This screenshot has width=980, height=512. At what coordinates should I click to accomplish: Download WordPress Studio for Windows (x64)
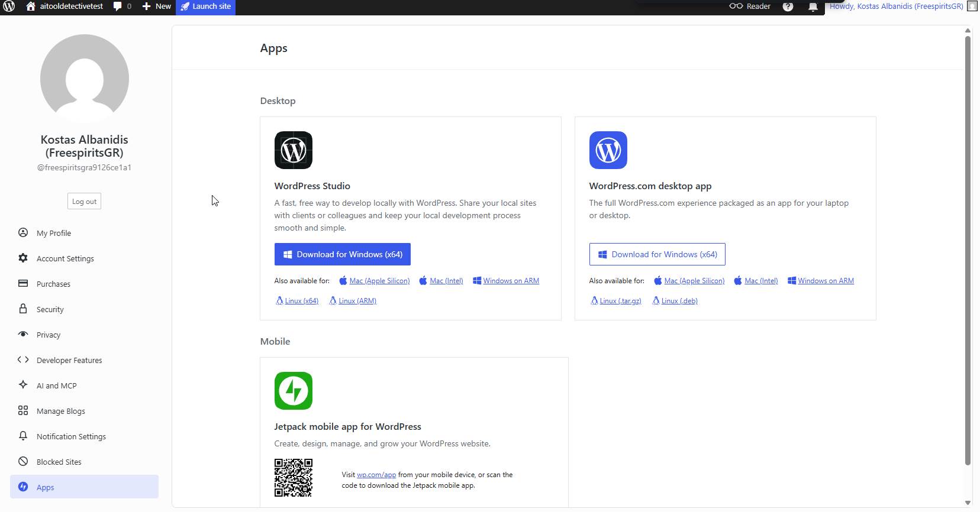coord(343,254)
